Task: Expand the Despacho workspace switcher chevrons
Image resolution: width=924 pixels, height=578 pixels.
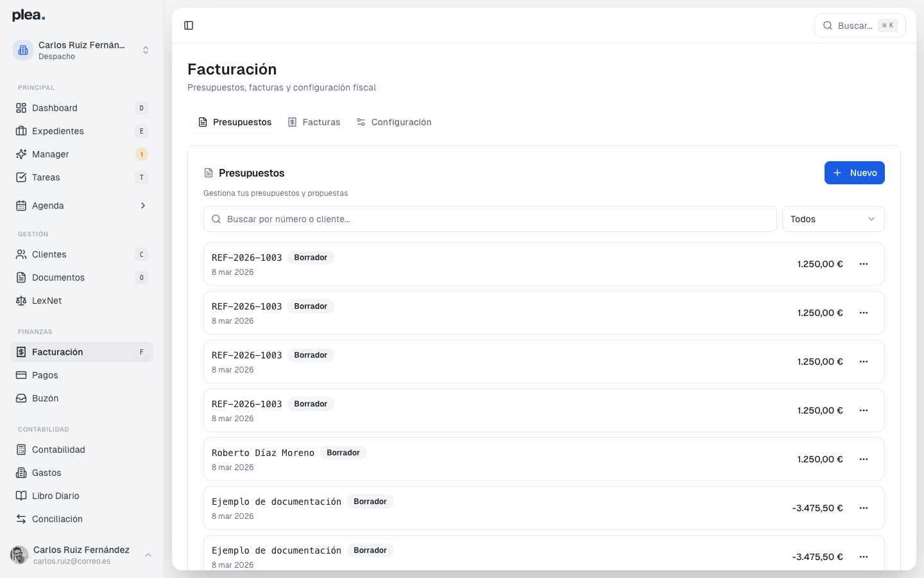Action: click(146, 50)
